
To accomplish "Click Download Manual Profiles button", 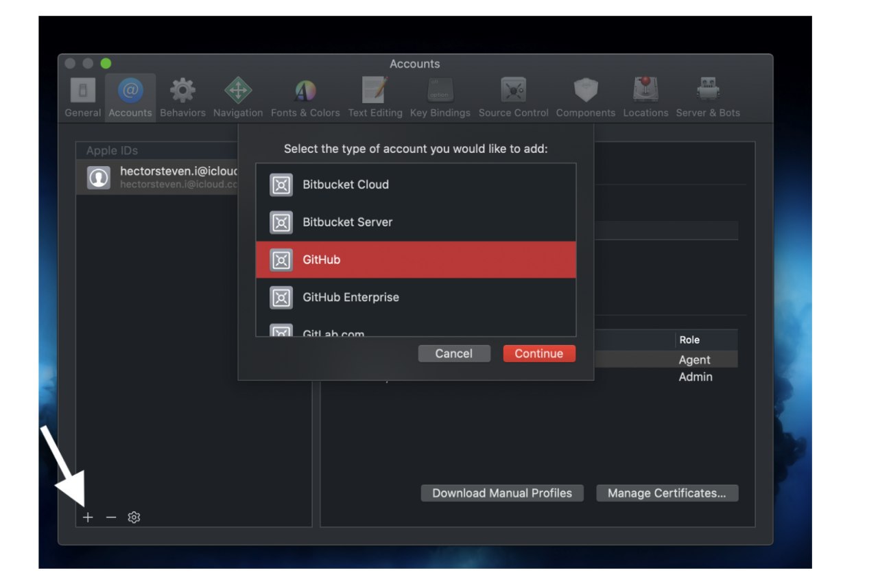I will [x=502, y=493].
